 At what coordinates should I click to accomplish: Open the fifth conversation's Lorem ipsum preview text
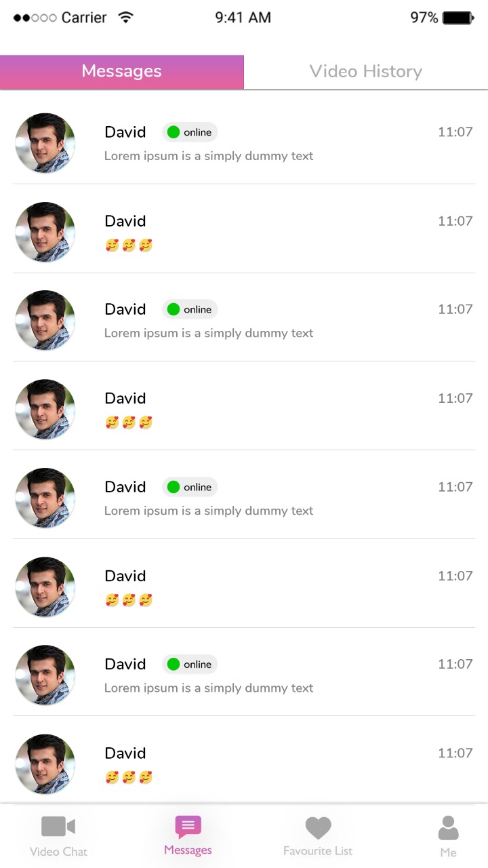pyautogui.click(x=209, y=511)
